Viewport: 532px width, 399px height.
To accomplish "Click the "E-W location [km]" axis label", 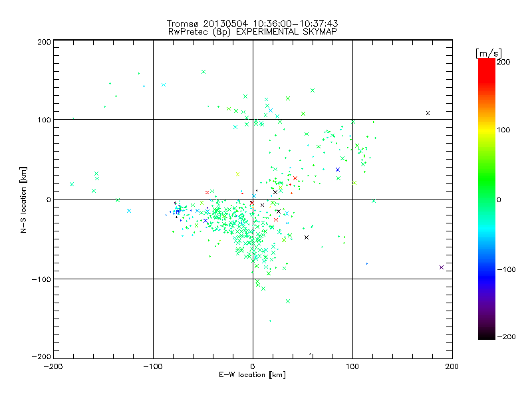I will click(x=252, y=374).
